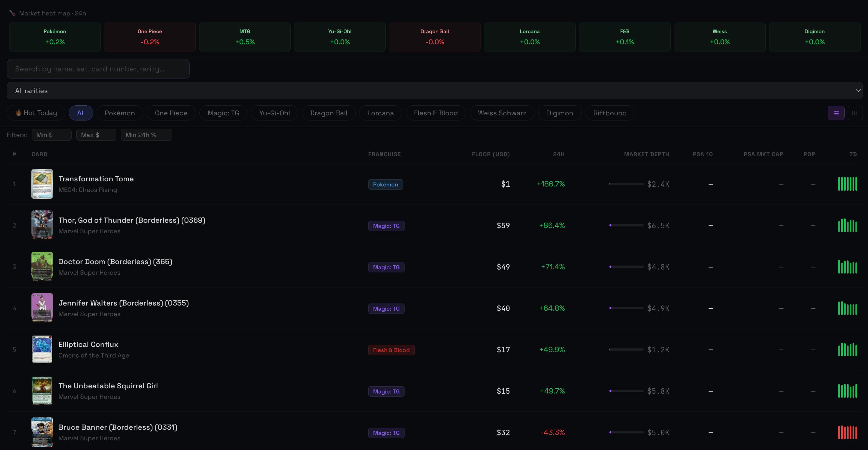The image size is (868, 450).
Task: Open Bruce Banner card thumbnail
Action: 42,433
